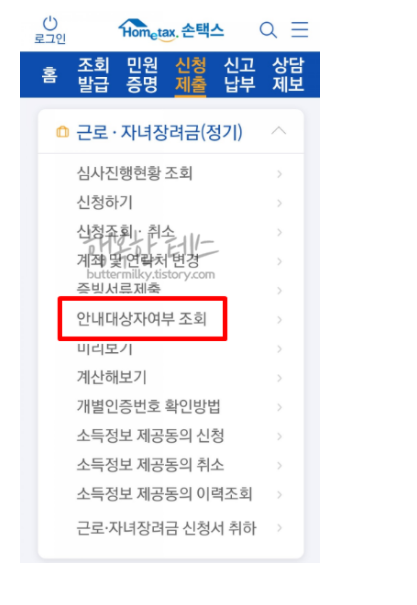
Task: Select 개별인증번호 확인방법
Action: click(x=149, y=406)
